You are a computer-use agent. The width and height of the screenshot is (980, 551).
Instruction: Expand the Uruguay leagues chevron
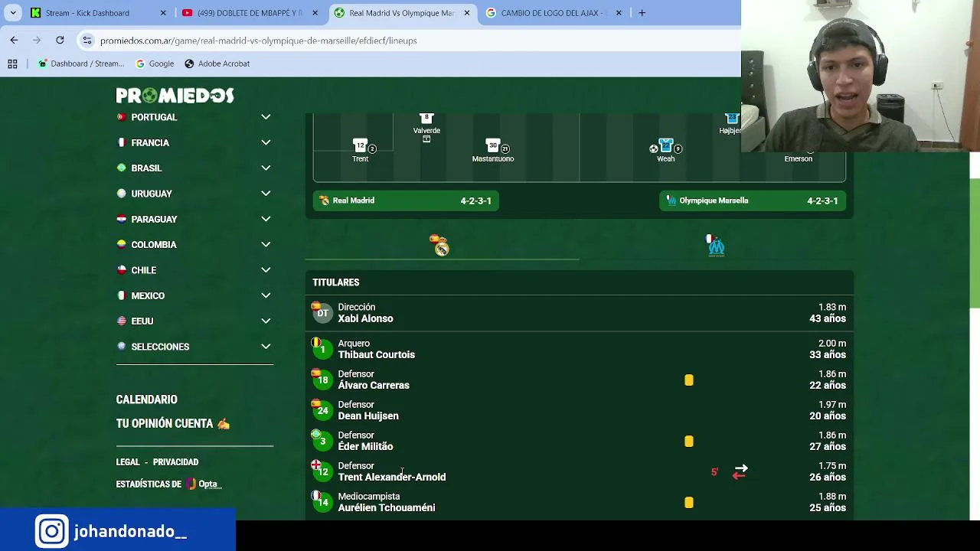coord(266,194)
